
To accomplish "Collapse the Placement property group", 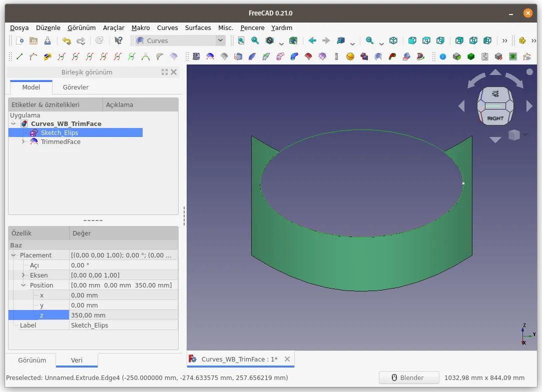I will point(14,255).
